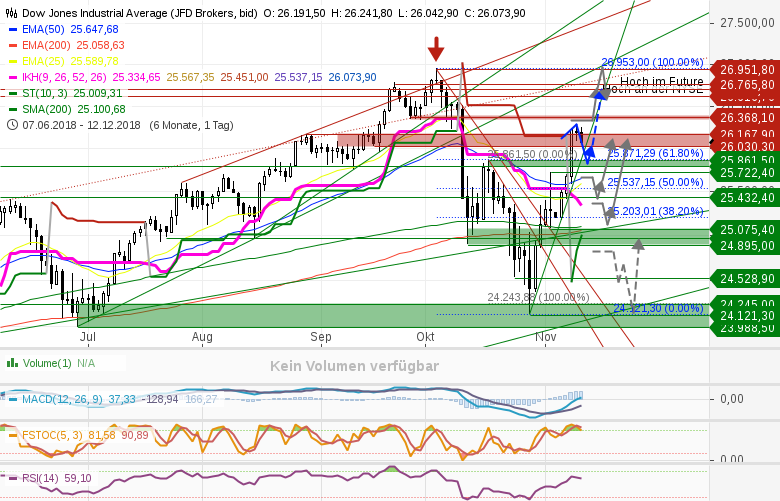Click the candlestick chart-type icon beside the title
Screen dimensions: 780x501
pos(12,13)
